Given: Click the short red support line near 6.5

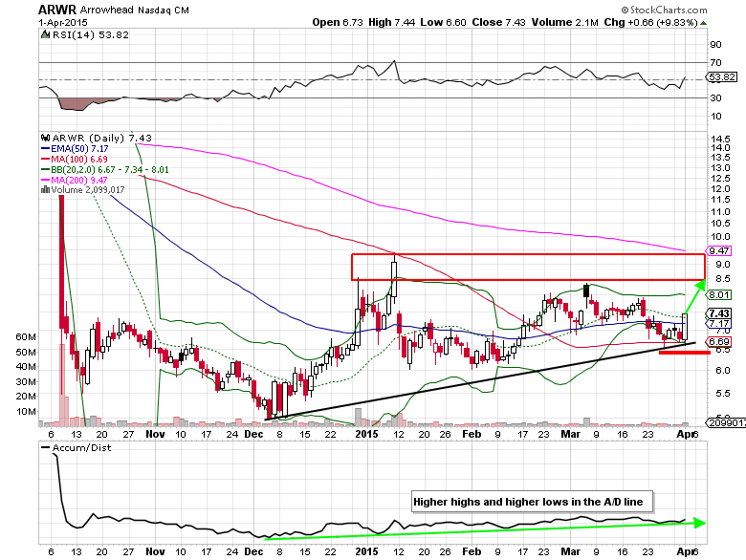Looking at the screenshot, I should (x=685, y=353).
